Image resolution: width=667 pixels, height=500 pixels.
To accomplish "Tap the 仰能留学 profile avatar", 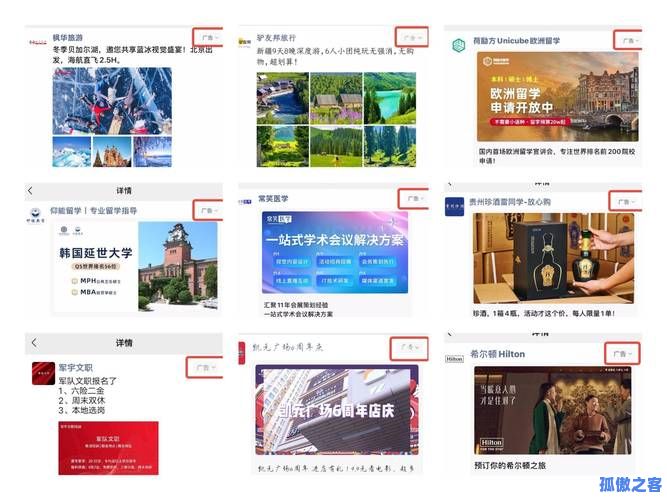I will click(35, 215).
